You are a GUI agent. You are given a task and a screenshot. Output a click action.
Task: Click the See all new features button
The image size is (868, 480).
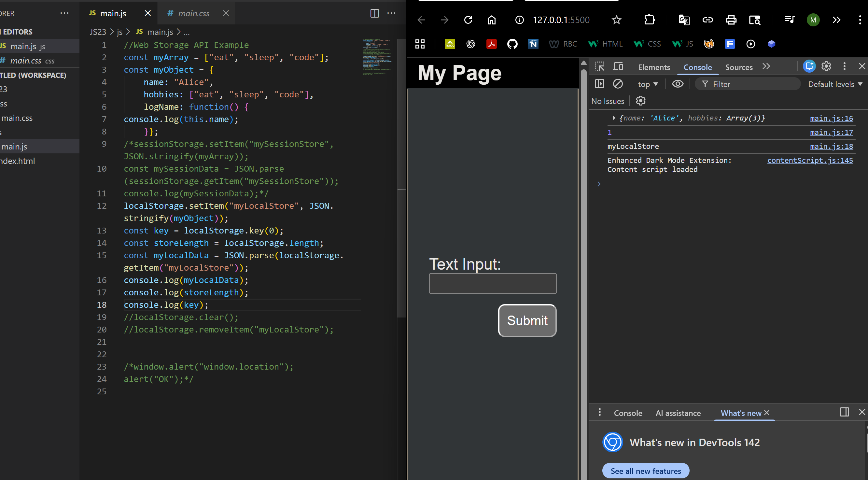click(x=645, y=471)
